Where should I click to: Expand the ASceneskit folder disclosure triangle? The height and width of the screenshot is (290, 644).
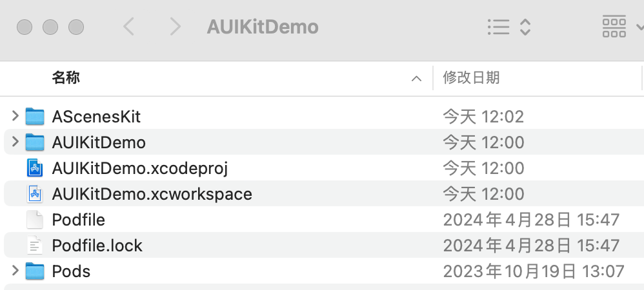[15, 116]
